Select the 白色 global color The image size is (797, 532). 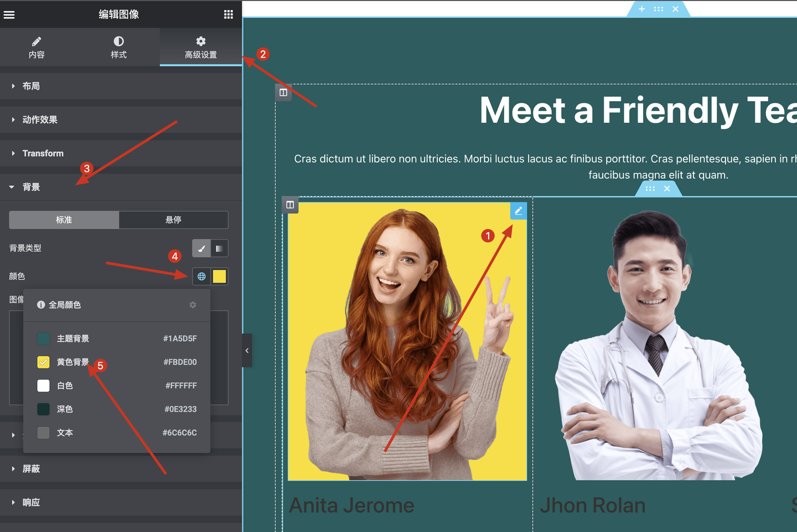pos(117,385)
